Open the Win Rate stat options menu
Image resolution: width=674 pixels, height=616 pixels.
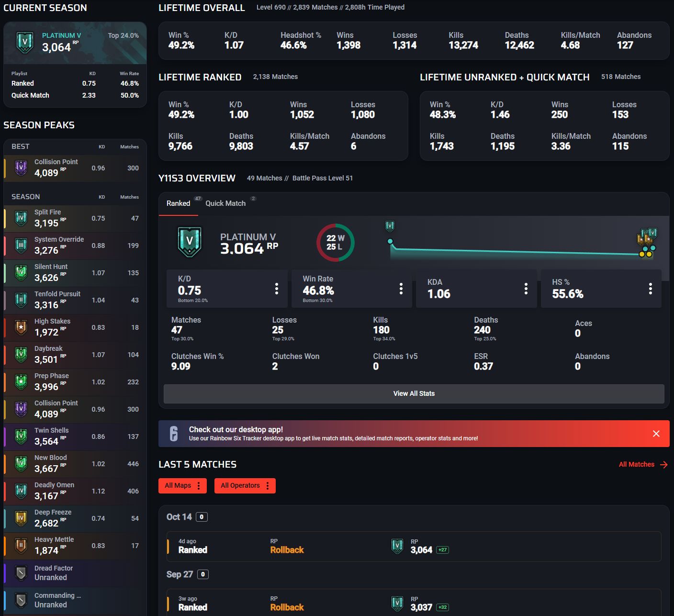[401, 288]
